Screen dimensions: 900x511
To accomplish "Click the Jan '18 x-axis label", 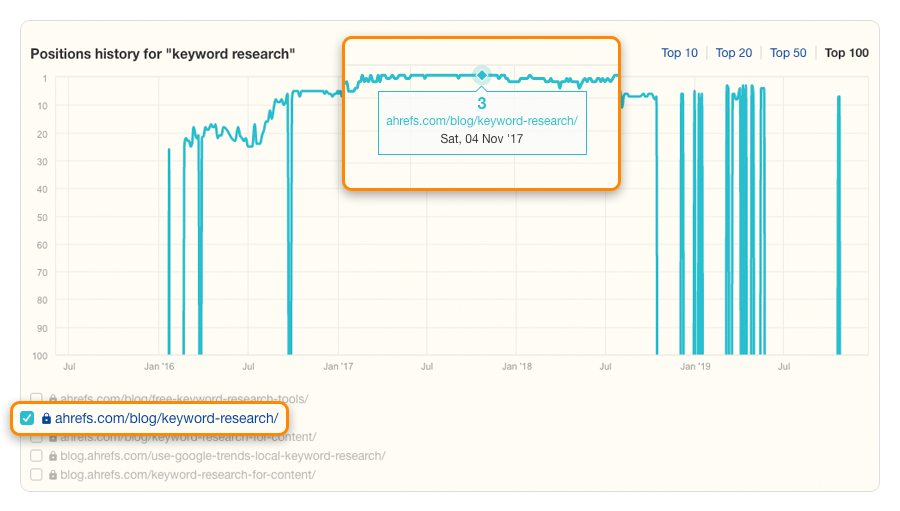I will 517,366.
